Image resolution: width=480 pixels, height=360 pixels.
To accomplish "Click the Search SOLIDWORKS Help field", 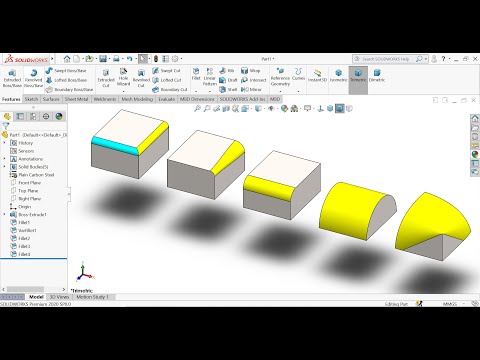I will point(385,59).
